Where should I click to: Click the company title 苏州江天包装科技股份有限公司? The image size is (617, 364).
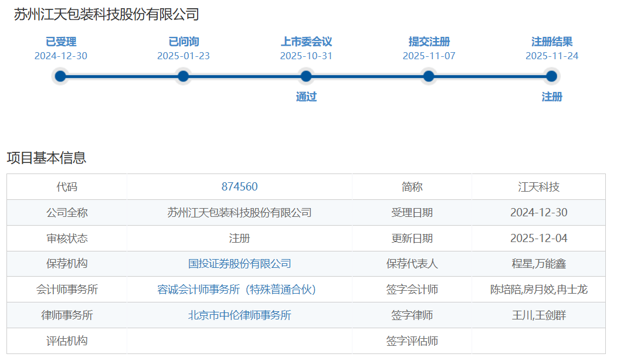tap(103, 11)
